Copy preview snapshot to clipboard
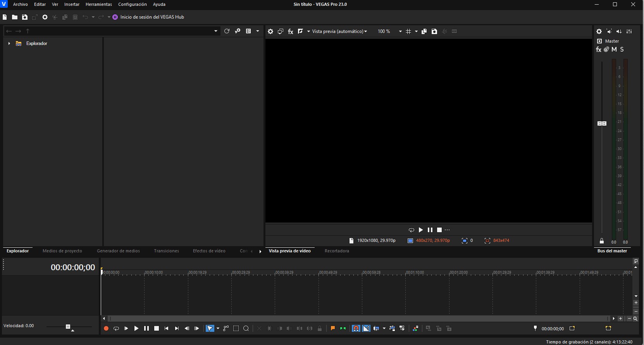Screen dimensions: 644x345 tap(424, 31)
